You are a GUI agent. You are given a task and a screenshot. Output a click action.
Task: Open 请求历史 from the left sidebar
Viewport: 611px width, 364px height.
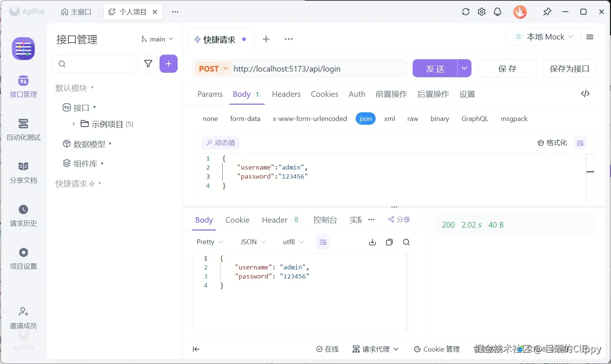[x=23, y=216]
